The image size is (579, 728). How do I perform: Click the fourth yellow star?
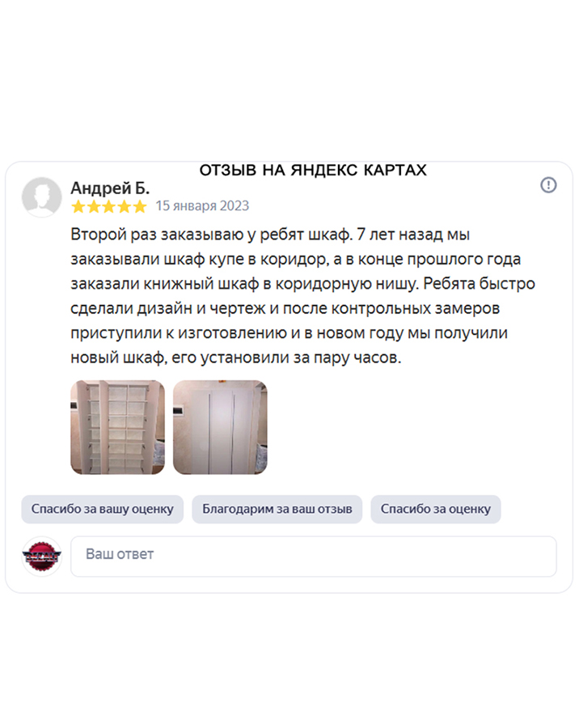[125, 206]
